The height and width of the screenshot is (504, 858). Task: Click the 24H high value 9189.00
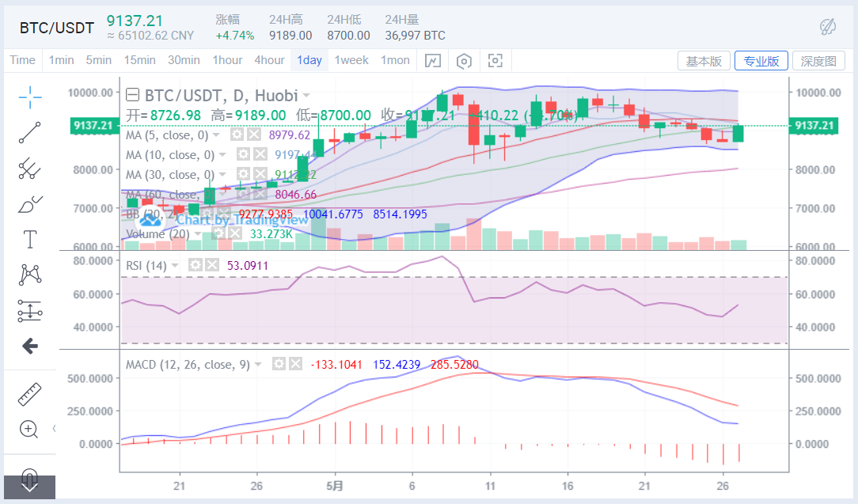290,36
